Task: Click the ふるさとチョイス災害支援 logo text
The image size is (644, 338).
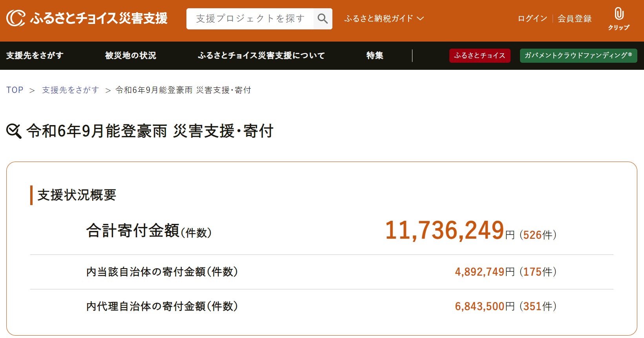Action: (99, 18)
